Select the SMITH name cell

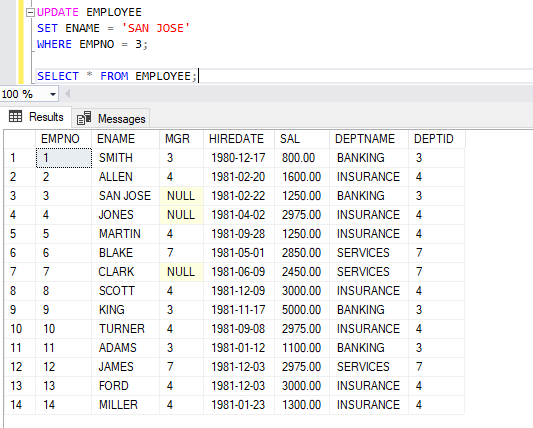(x=125, y=158)
